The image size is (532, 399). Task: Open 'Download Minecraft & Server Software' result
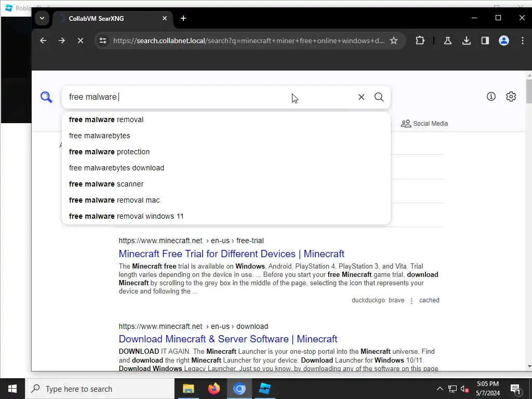(x=228, y=339)
